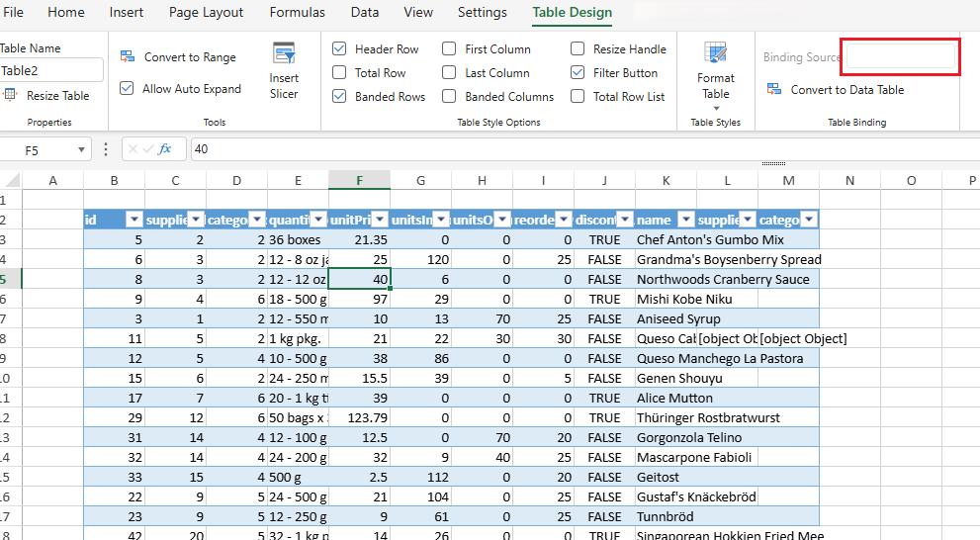980x540 pixels.
Task: Click the Format Table text label
Action: click(x=716, y=86)
